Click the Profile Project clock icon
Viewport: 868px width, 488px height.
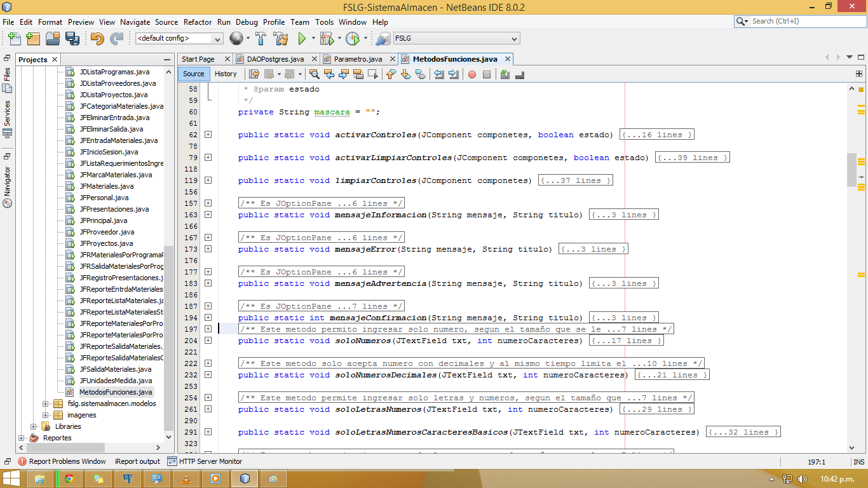pos(353,38)
